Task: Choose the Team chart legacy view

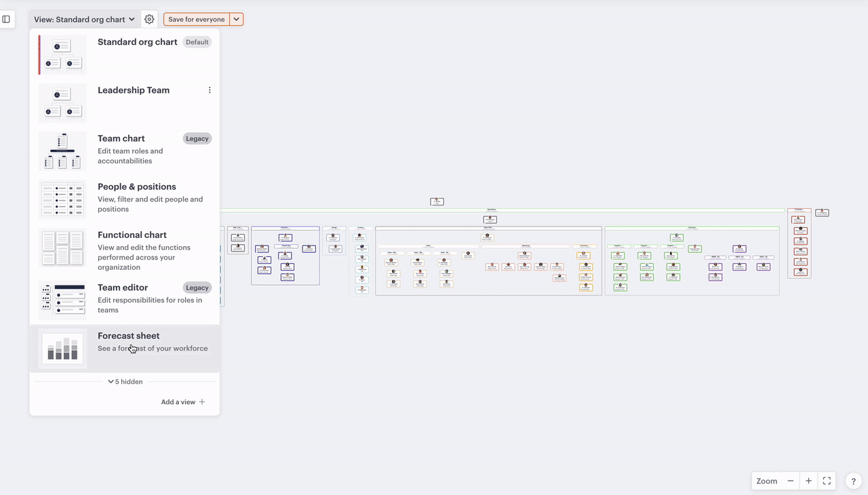Action: tap(121, 138)
